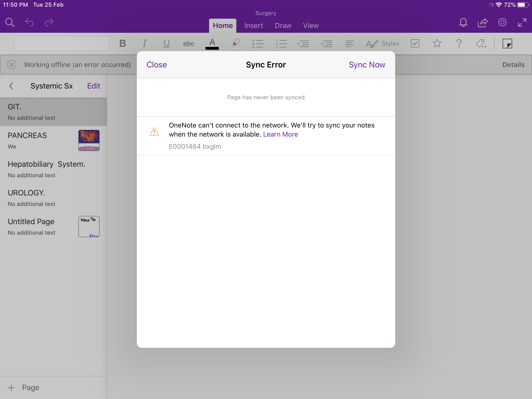The height and width of the screenshot is (399, 532).
Task: Tap the Untitled Page thumbnail
Action: pyautogui.click(x=89, y=227)
